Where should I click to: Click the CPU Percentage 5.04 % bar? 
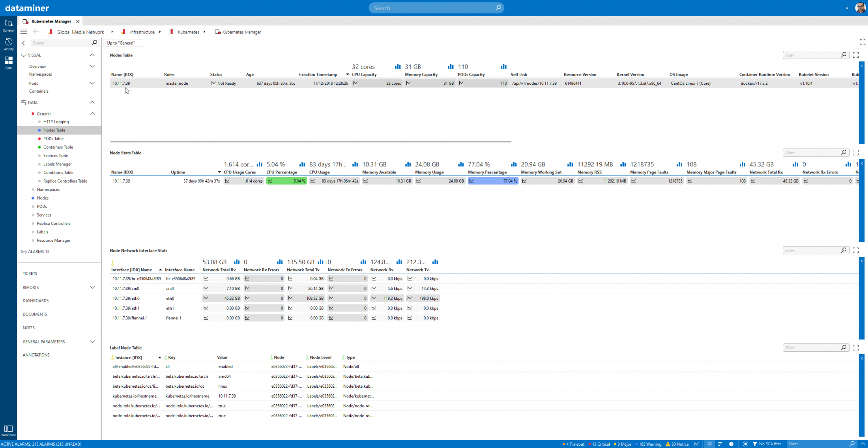[286, 181]
